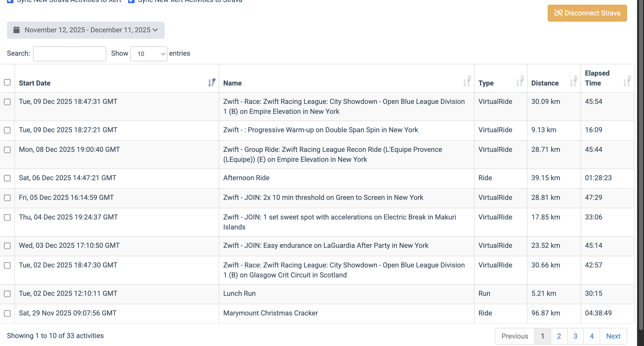644x346 pixels.
Task: Select the Afternoon Ride row checkbox
Action: click(x=7, y=178)
